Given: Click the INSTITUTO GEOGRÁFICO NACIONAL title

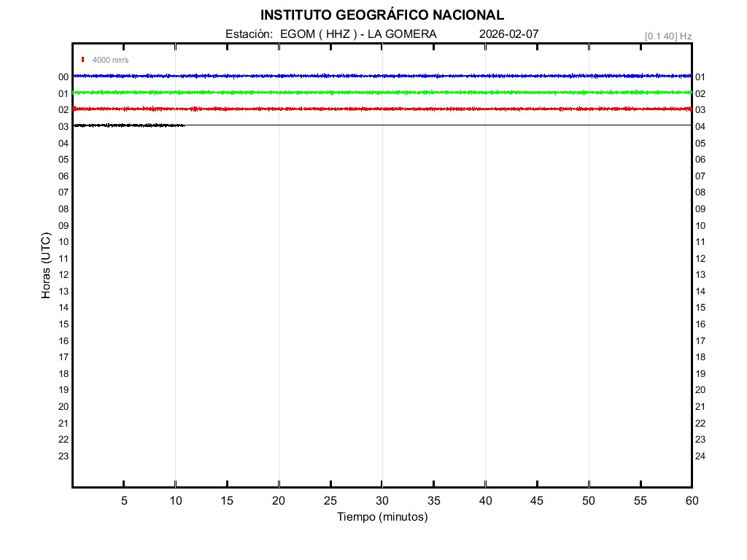Looking at the screenshot, I should click(x=382, y=15).
